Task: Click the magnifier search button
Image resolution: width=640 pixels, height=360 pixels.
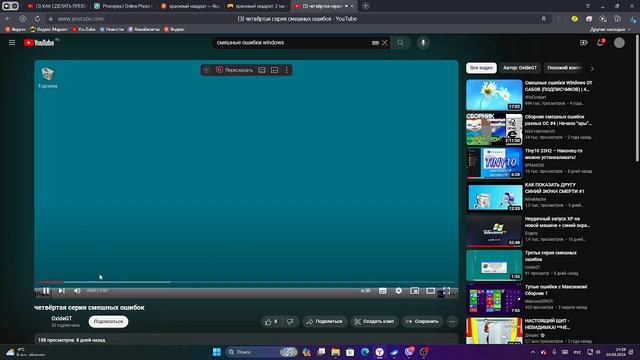Action: (x=400, y=42)
